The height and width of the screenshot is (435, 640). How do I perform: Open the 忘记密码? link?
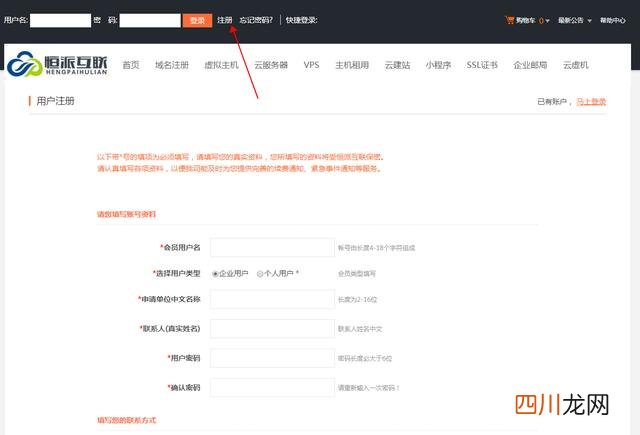point(256,20)
